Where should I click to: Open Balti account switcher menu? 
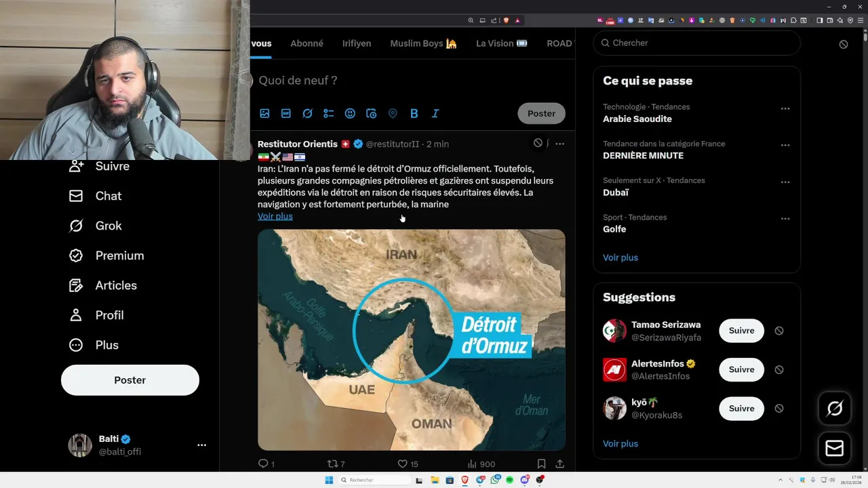pos(201,445)
